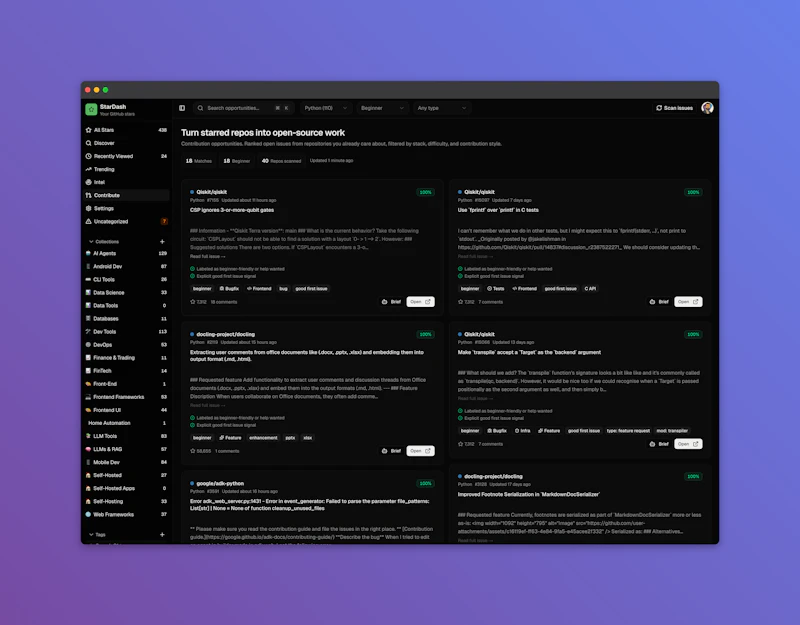Read full issue for CSP ignores gates
800x625 pixels.
207,257
